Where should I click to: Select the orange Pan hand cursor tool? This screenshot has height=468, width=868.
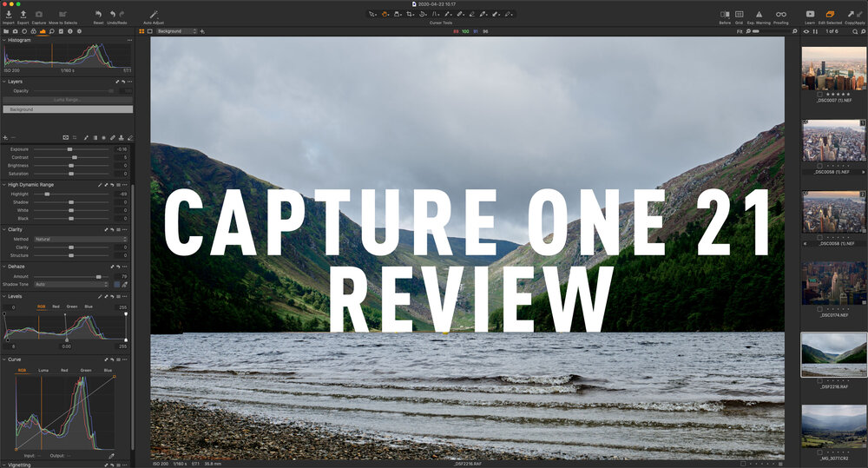tap(385, 15)
